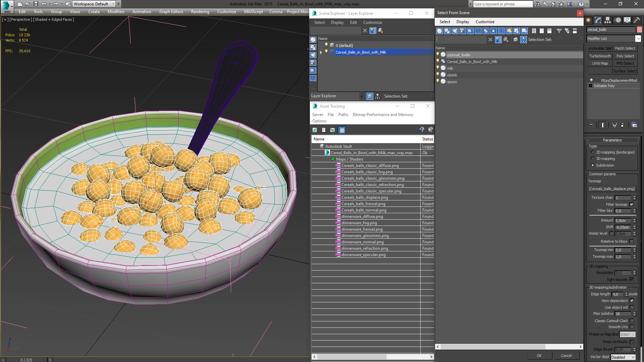Click the Undo arrow icon
The height and width of the screenshot is (362, 644).
tap(44, 4)
